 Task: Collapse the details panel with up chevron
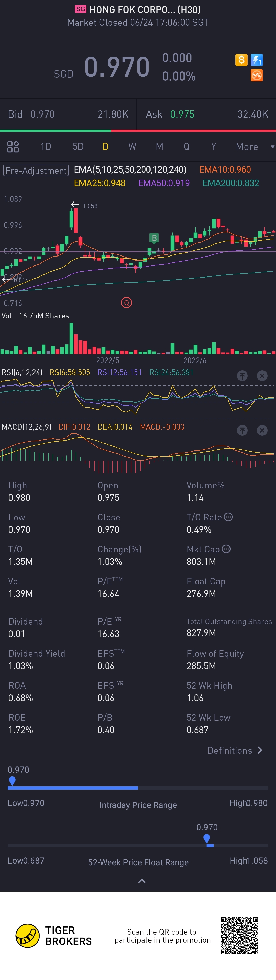142,881
